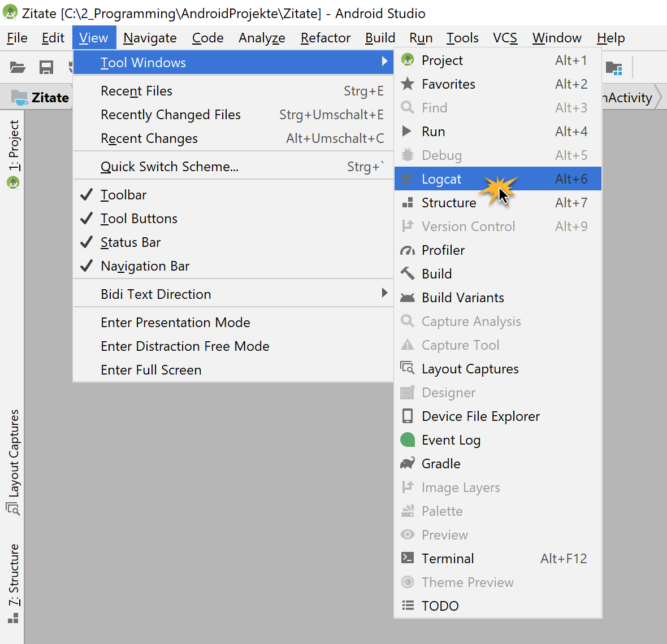This screenshot has height=644, width=667.
Task: Open the Window menu
Action: tap(557, 38)
